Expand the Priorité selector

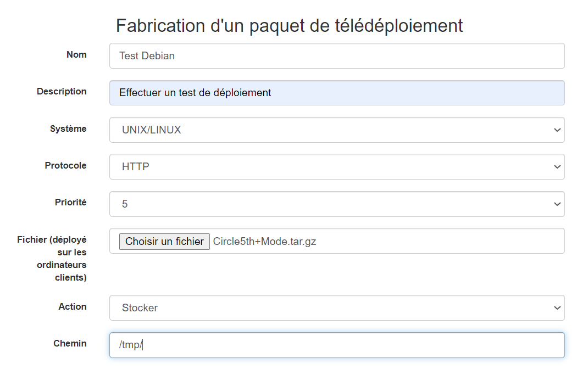coord(337,204)
